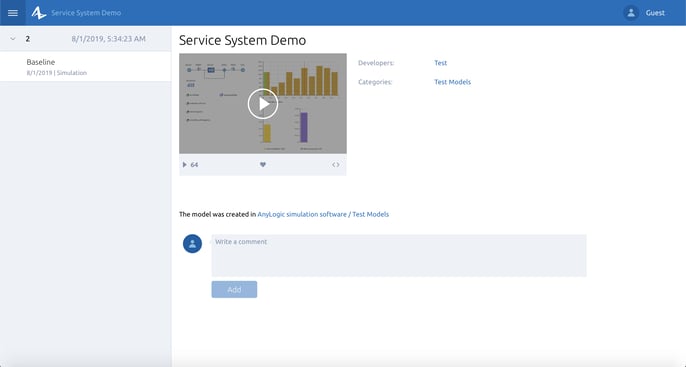Click the run count play icon

point(184,164)
